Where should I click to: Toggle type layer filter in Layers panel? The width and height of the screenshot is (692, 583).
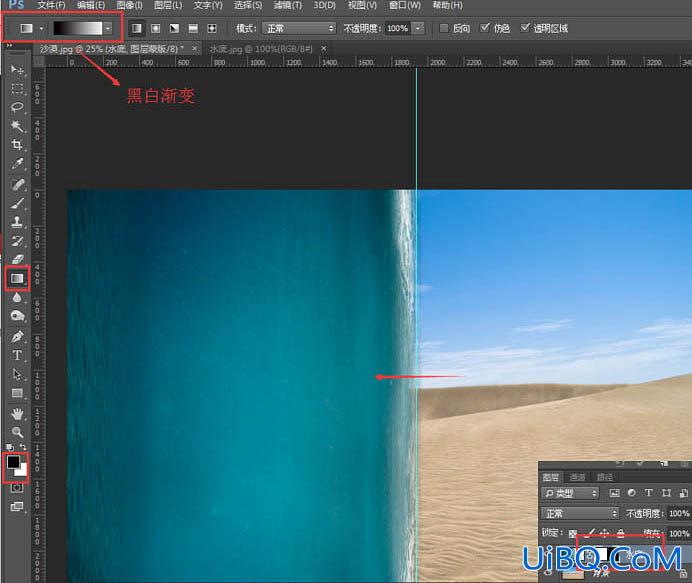pyautogui.click(x=648, y=493)
